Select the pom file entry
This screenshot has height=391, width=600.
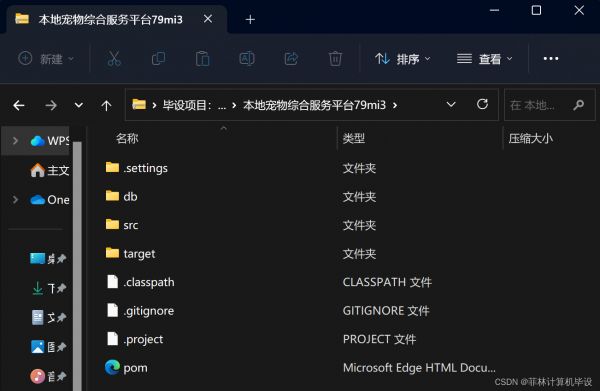[x=135, y=368]
